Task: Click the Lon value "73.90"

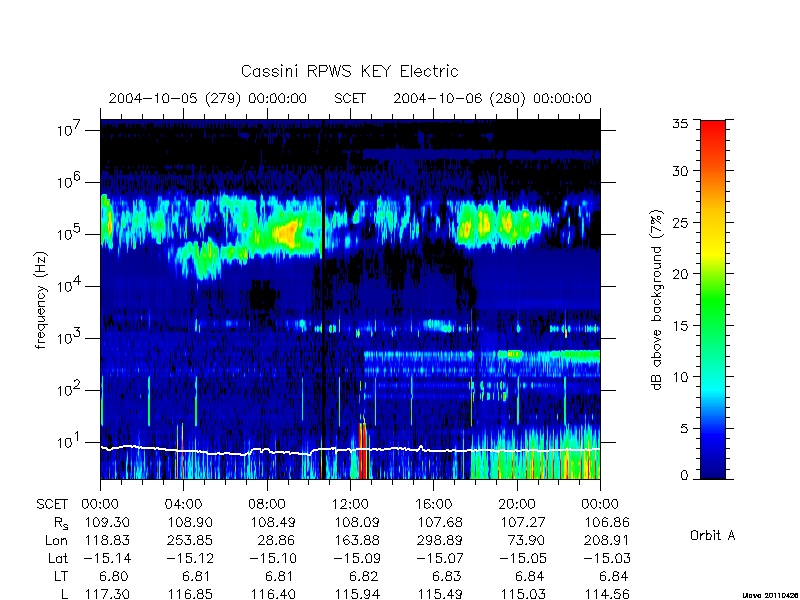Action: point(527,540)
